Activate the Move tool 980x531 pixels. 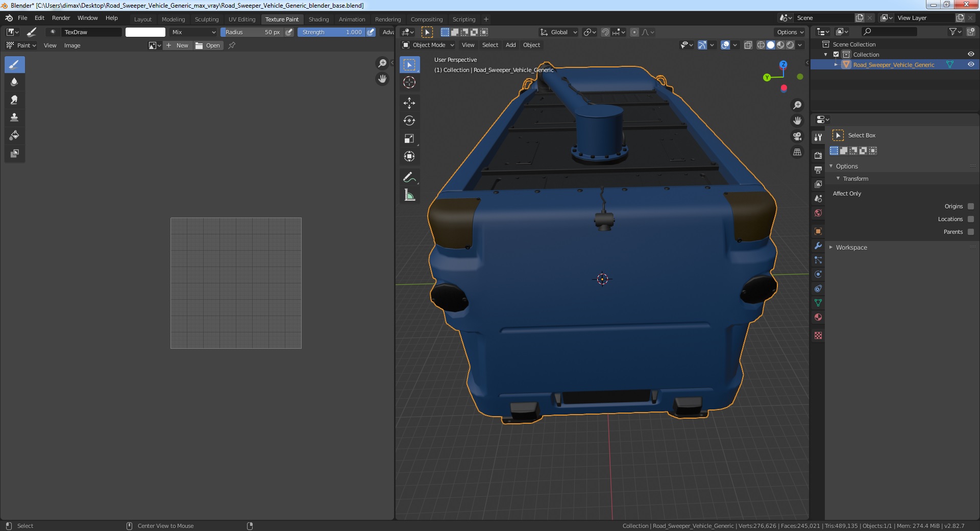click(409, 103)
